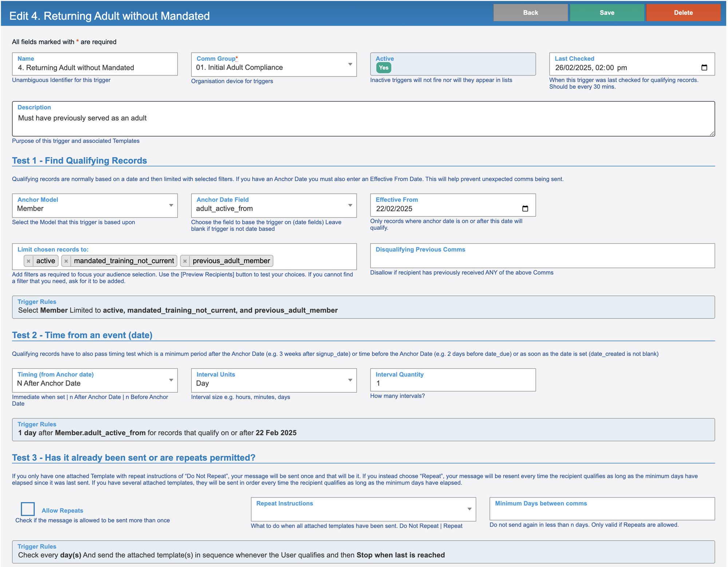The height and width of the screenshot is (567, 728).
Task: Open the Last Checked calendar picker icon
Action: tap(704, 68)
